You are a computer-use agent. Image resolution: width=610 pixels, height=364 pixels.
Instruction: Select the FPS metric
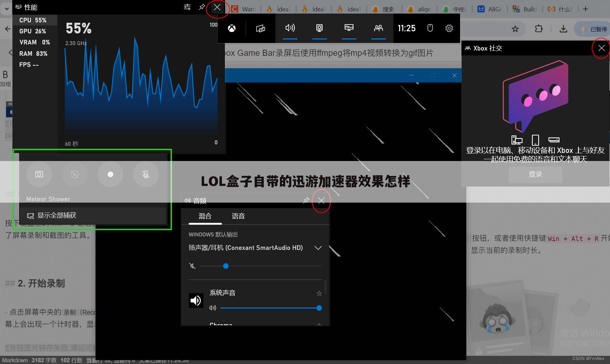tap(35, 65)
